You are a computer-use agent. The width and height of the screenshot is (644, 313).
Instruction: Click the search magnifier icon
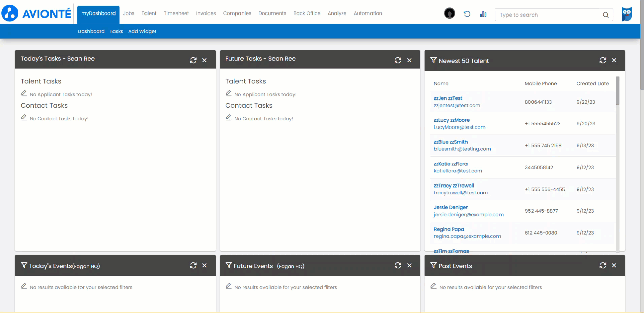point(606,15)
